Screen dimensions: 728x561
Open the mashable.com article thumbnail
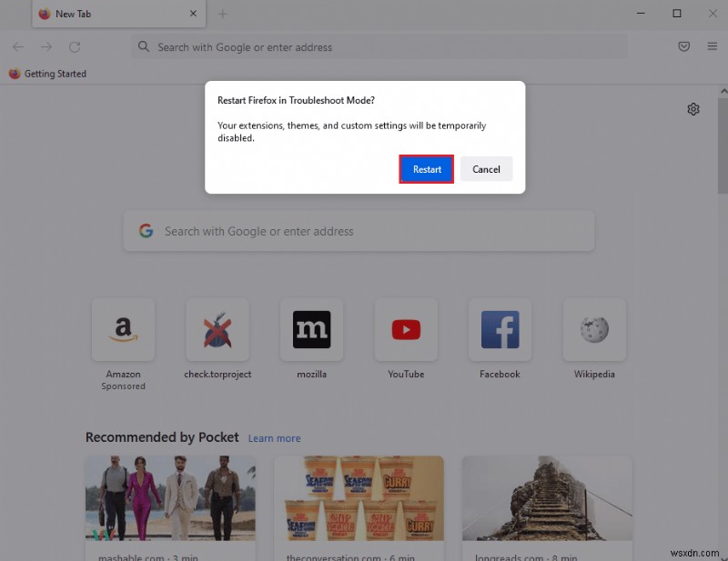click(x=170, y=498)
